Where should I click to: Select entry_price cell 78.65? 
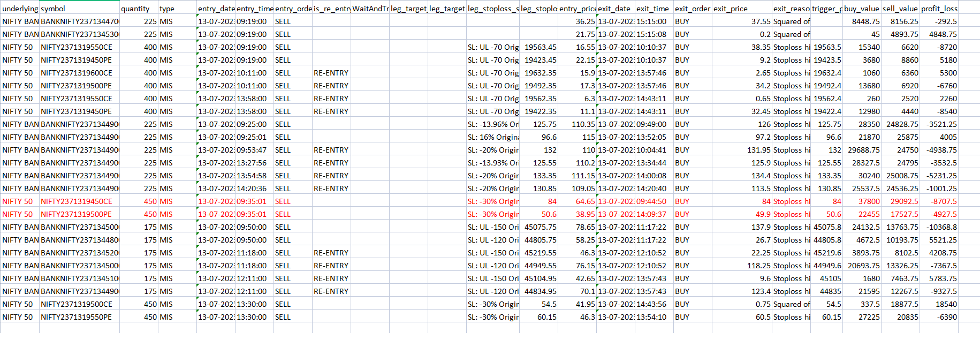(577, 227)
